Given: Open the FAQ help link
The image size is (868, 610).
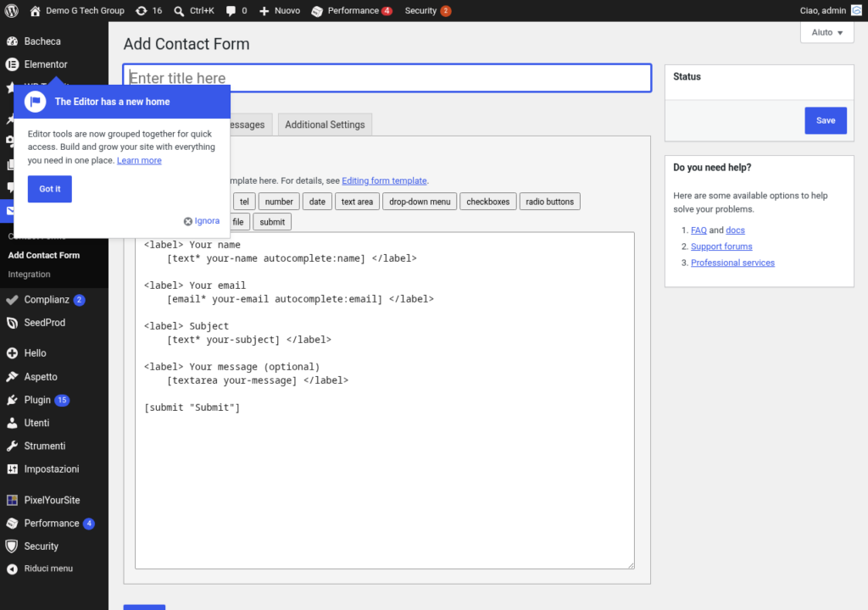Looking at the screenshot, I should (698, 230).
